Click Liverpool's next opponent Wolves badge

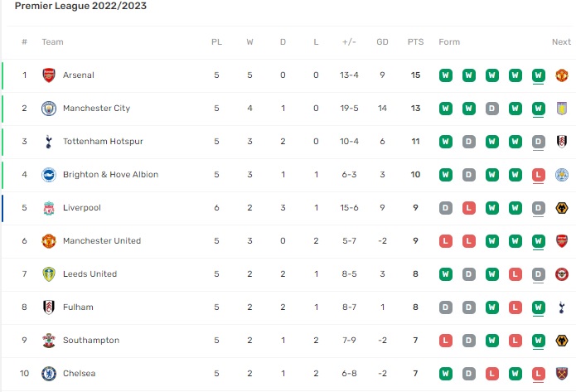click(x=562, y=208)
